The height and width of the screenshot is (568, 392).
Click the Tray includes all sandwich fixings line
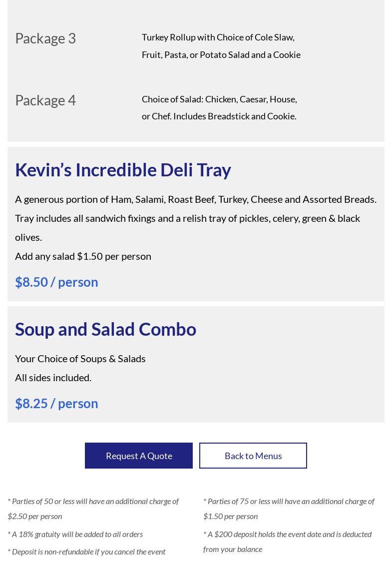pyautogui.click(x=187, y=218)
